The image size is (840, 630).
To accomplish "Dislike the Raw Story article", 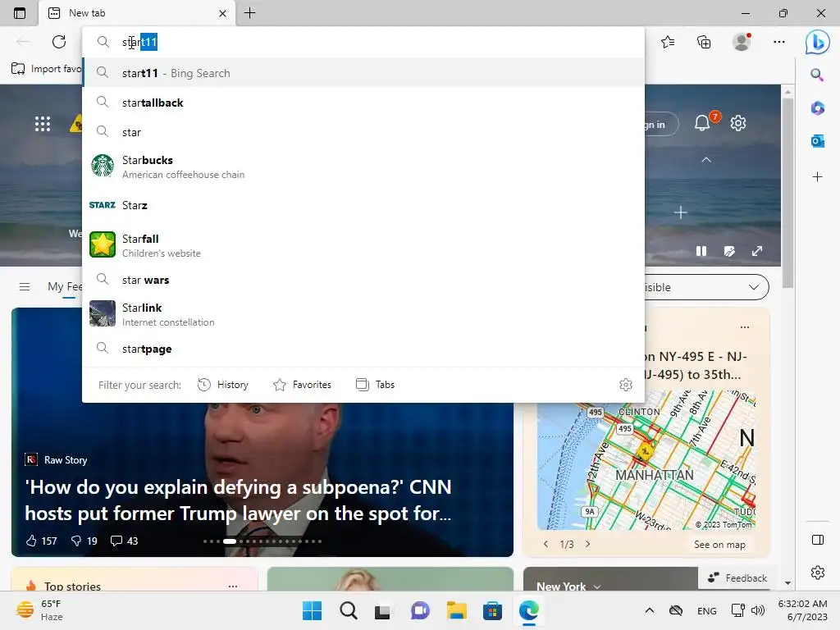I will [x=84, y=541].
